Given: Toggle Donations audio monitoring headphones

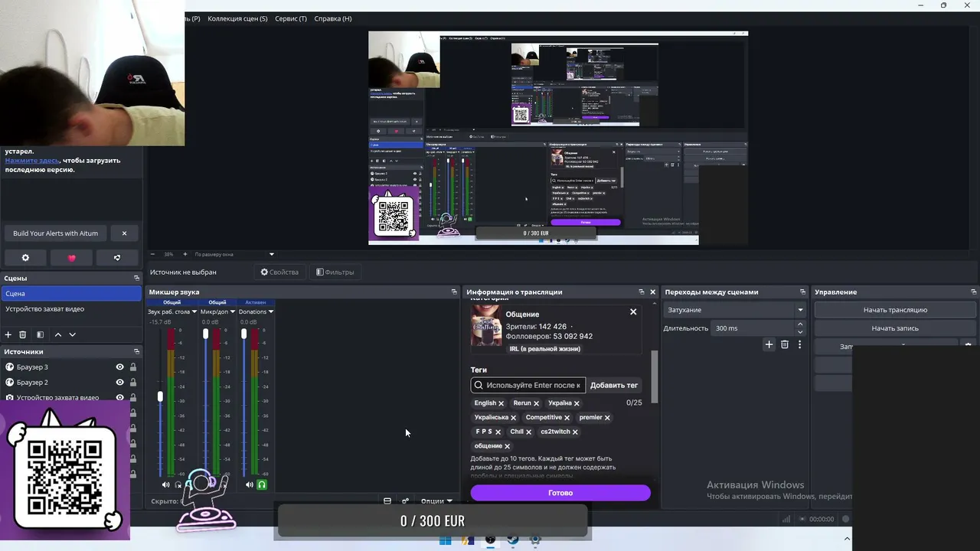Looking at the screenshot, I should [x=262, y=484].
